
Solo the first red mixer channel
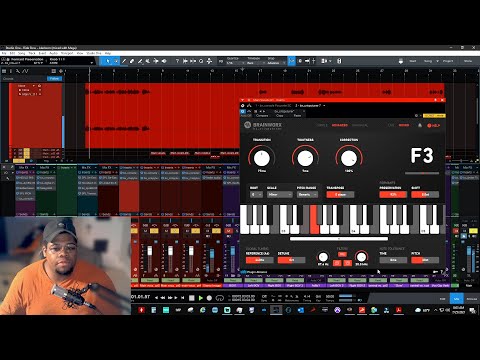tap(154, 231)
